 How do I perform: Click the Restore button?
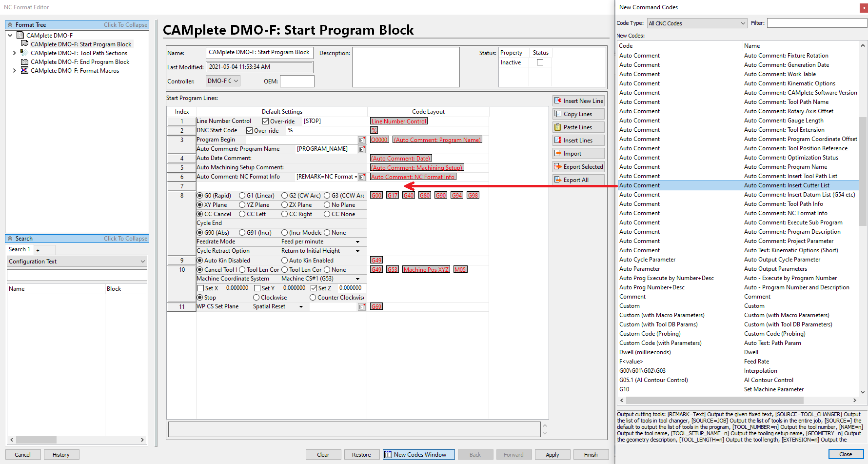(361, 455)
